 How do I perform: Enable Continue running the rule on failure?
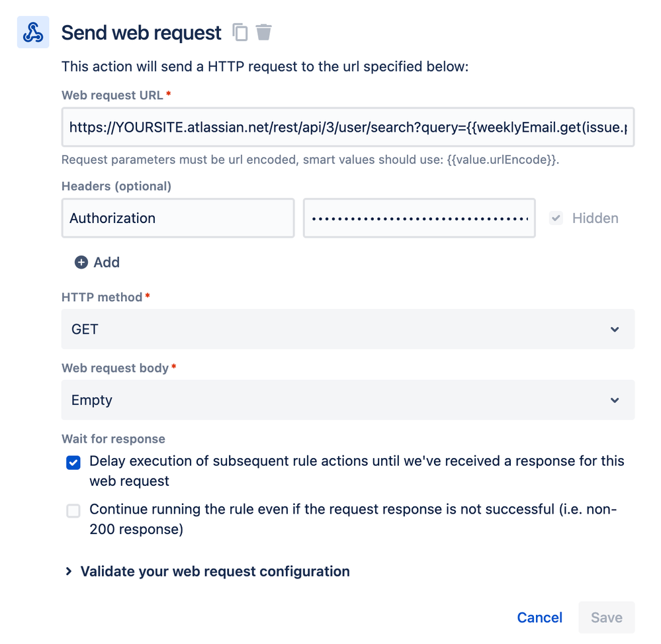pos(73,511)
